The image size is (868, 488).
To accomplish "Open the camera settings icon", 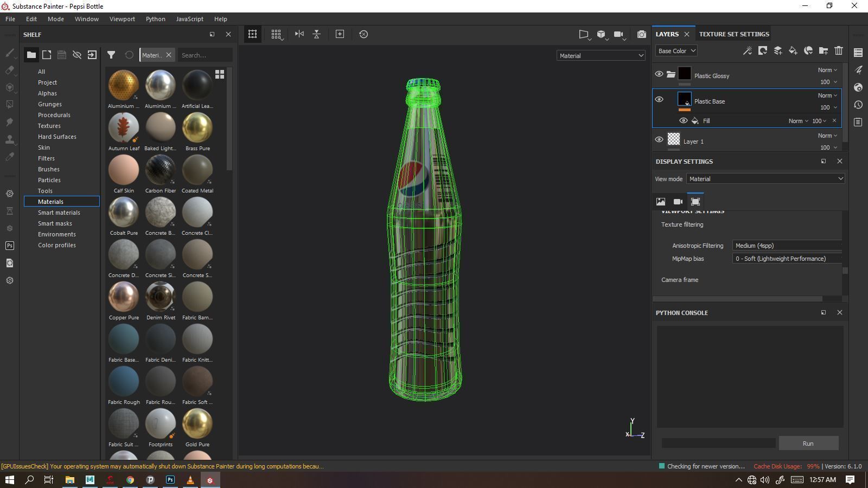I will click(619, 34).
